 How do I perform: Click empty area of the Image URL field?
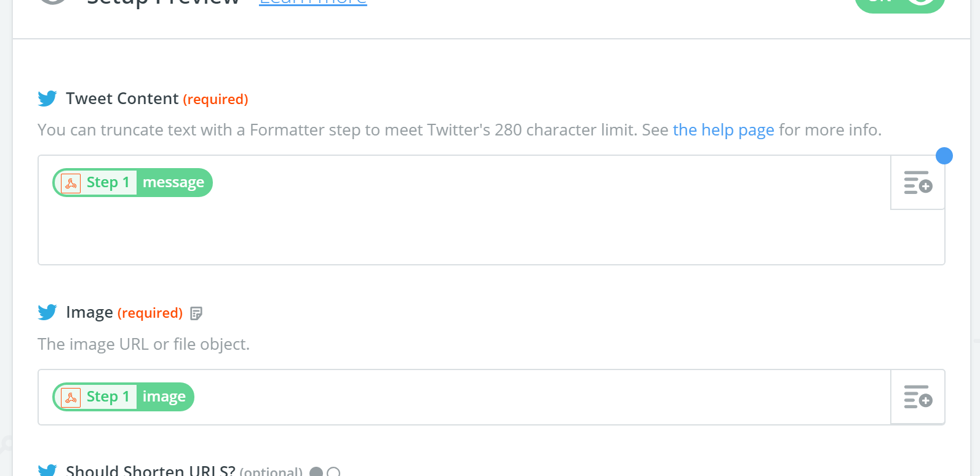tap(541, 397)
